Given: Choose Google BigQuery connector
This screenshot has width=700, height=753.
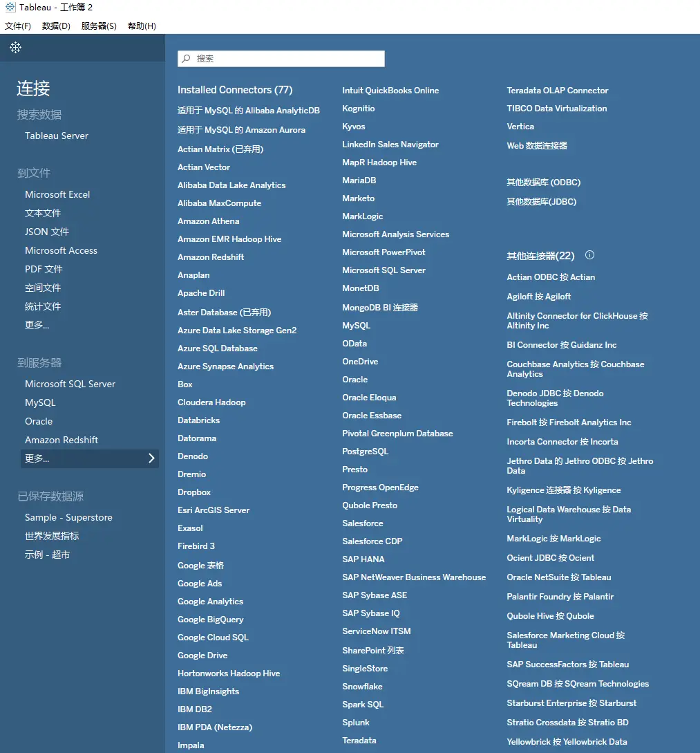Looking at the screenshot, I should (x=211, y=620).
